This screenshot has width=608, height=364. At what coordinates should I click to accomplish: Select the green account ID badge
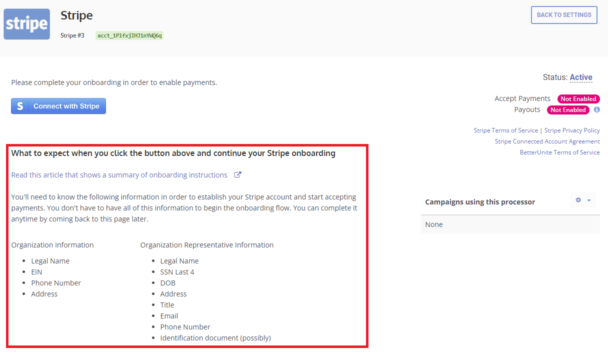pos(129,35)
